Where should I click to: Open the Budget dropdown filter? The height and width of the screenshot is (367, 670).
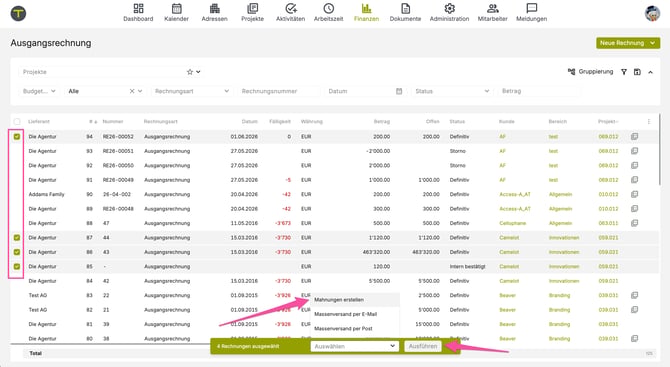(x=39, y=91)
